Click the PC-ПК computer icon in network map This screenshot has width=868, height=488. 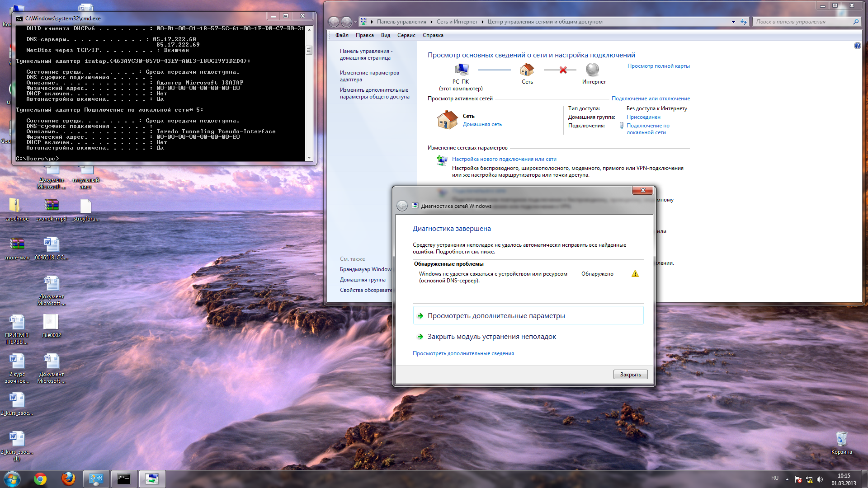(x=461, y=70)
